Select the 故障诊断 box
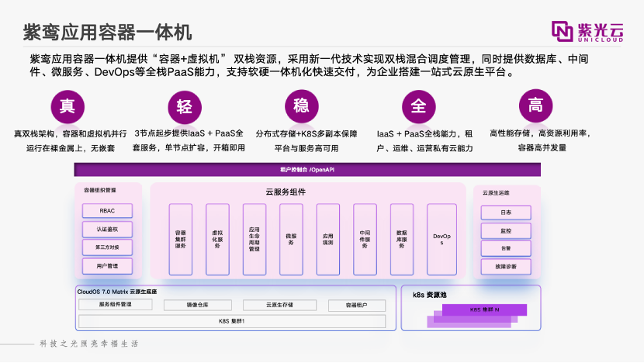Screen dimensions: 644x363 pyautogui.click(x=505, y=266)
